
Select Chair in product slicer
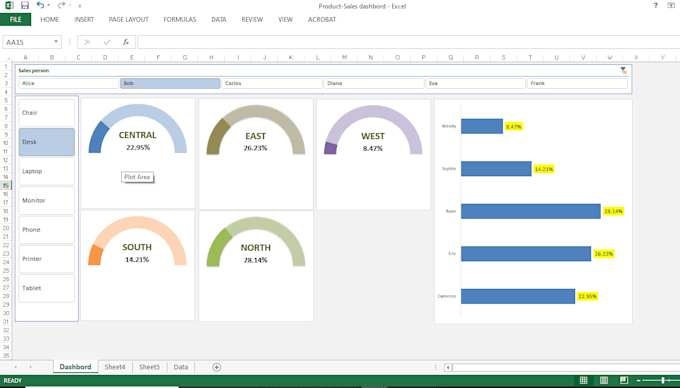(46, 113)
